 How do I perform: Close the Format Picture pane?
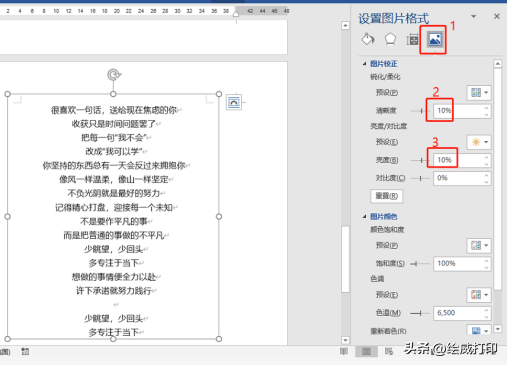[x=497, y=16]
